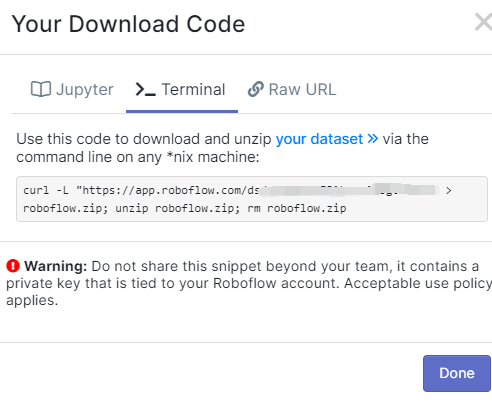Click the blurred URL key portion
The image size is (492, 403).
pos(349,190)
